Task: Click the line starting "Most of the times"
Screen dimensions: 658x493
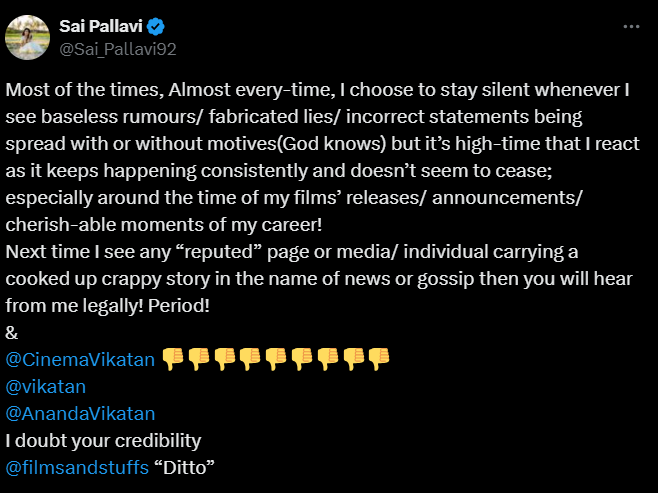Action: point(317,89)
